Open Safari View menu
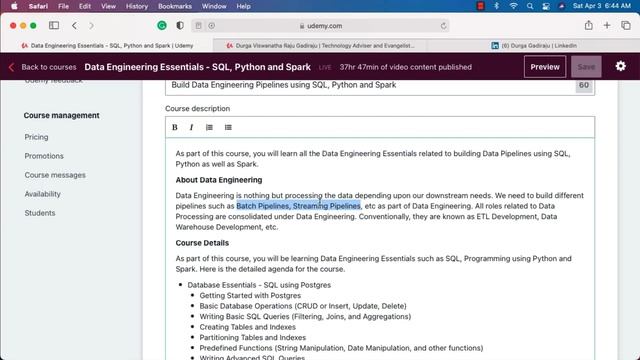Image resolution: width=640 pixels, height=360 pixels. pyautogui.click(x=108, y=6)
